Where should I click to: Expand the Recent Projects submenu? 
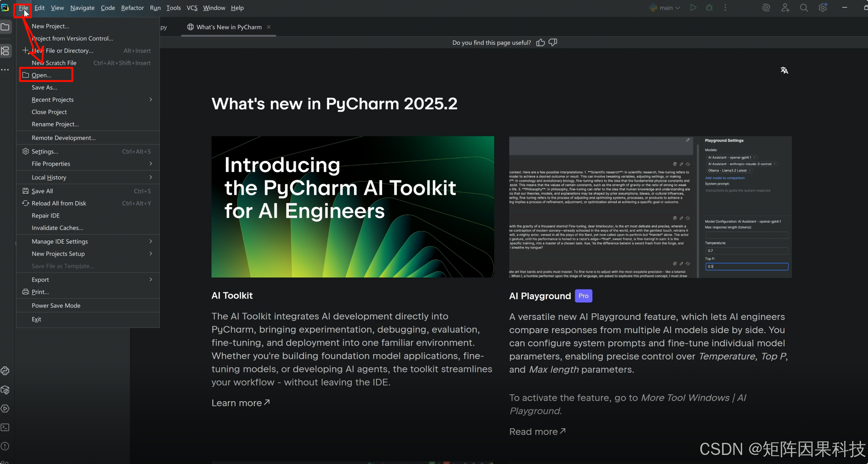point(52,100)
